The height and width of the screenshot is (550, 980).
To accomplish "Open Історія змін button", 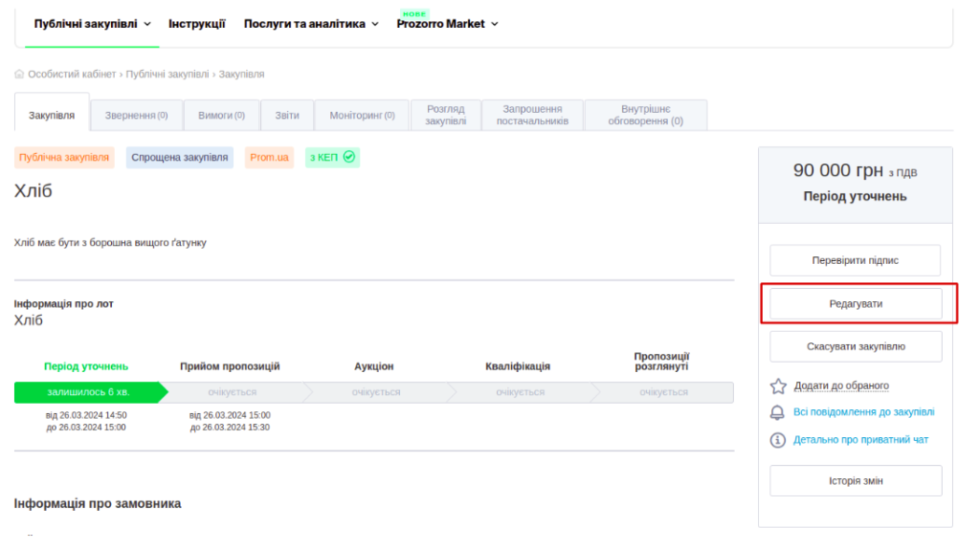I will click(855, 480).
